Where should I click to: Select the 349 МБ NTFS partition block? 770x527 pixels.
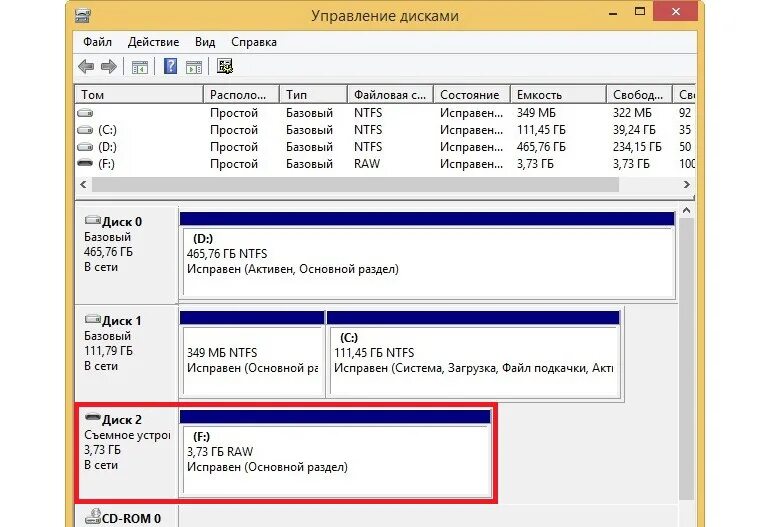pos(252,354)
